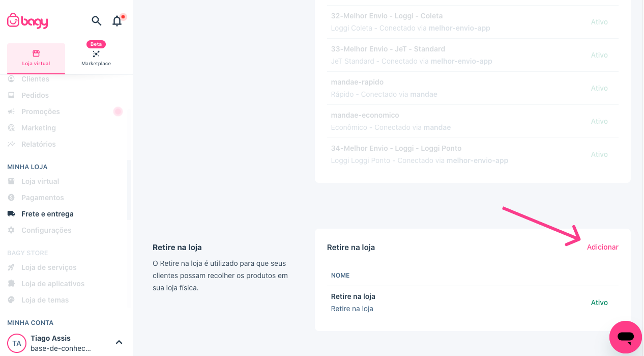Open the Retire na loja row
This screenshot has height=356, width=644.
(473, 303)
